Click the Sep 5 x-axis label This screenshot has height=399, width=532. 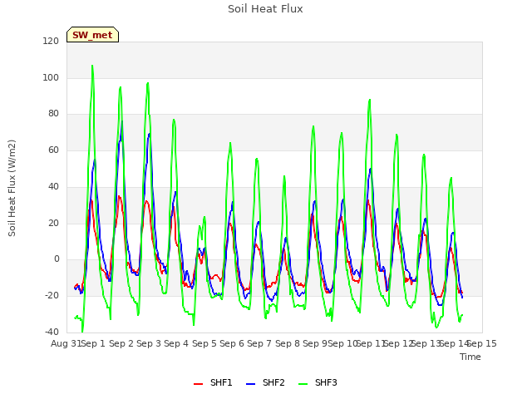tap(204, 343)
